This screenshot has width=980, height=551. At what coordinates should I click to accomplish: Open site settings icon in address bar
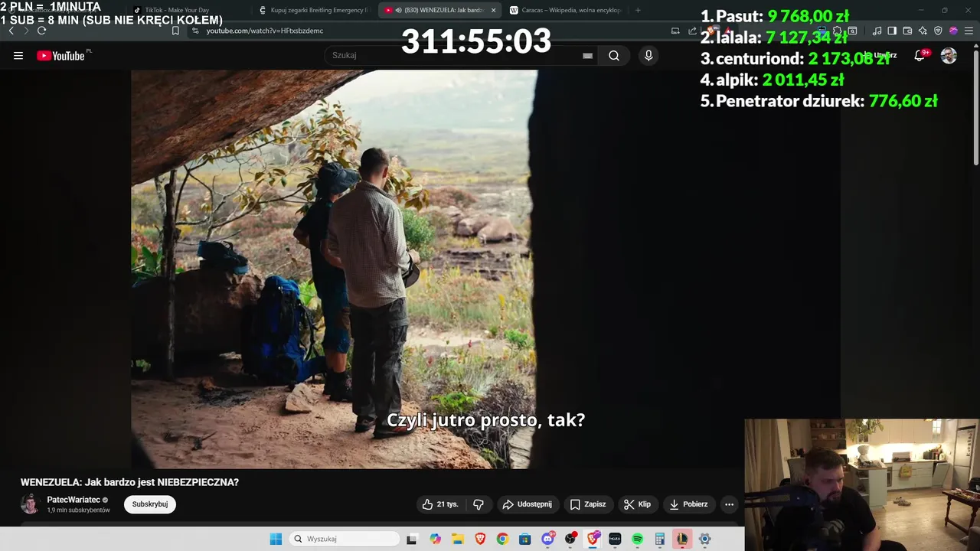195,31
